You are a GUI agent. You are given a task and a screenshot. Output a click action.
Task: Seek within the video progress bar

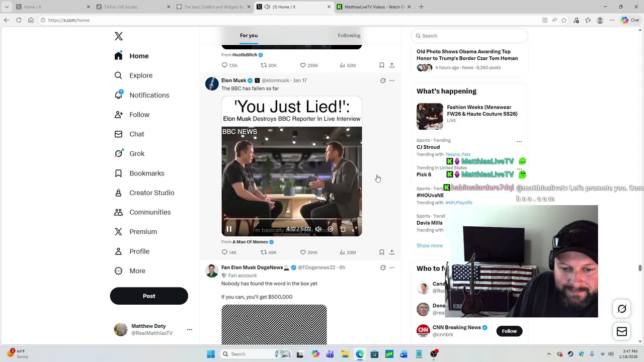click(292, 219)
